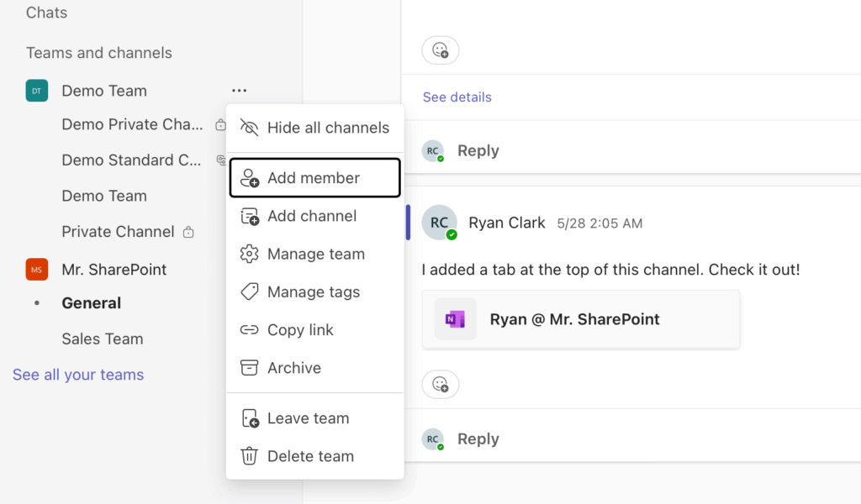Click the Ryan Clark sender name

(507, 223)
